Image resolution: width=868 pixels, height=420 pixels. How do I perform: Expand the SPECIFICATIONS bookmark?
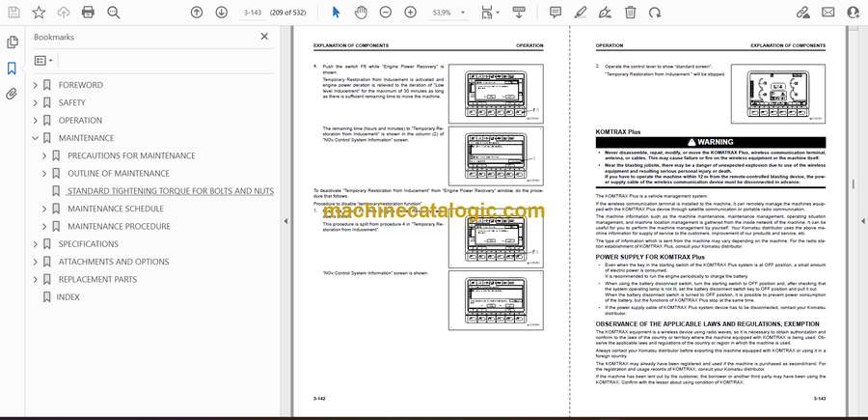[36, 244]
